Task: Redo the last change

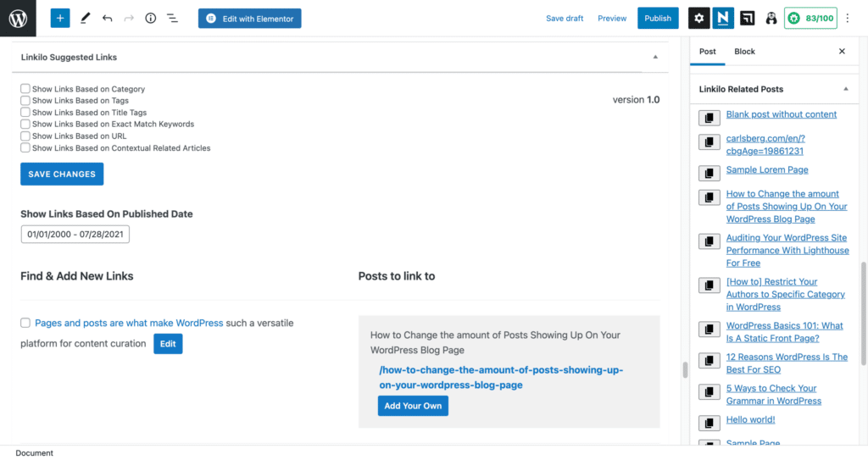Action: pos(129,19)
